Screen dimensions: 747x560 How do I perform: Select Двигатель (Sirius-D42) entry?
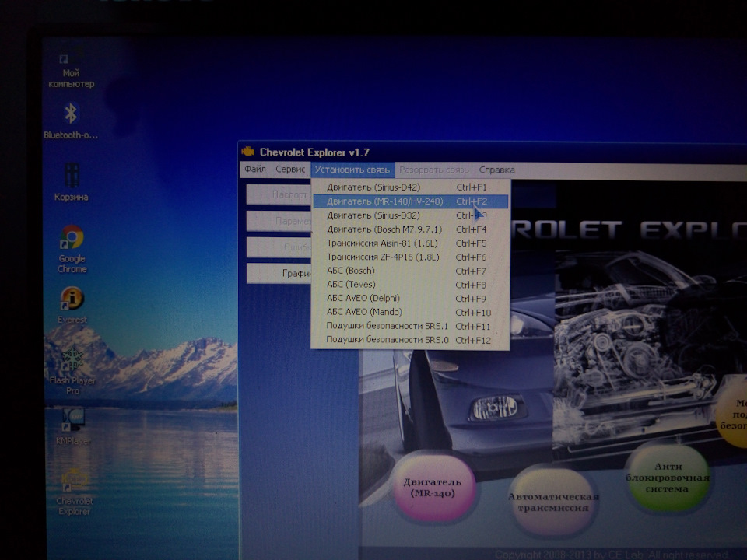coord(410,187)
